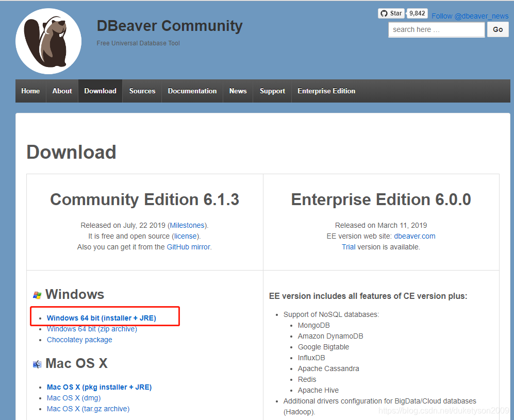Click the GitHub Star button
The height and width of the screenshot is (420, 514).
pos(391,13)
